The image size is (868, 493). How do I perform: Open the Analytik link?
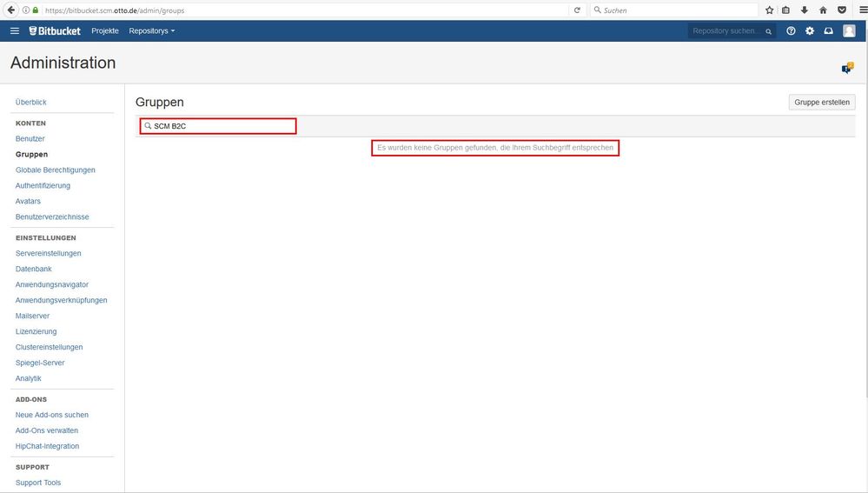(28, 378)
